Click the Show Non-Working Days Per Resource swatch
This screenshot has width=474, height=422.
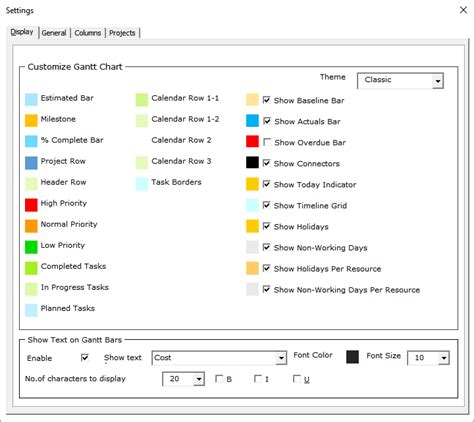point(252,289)
